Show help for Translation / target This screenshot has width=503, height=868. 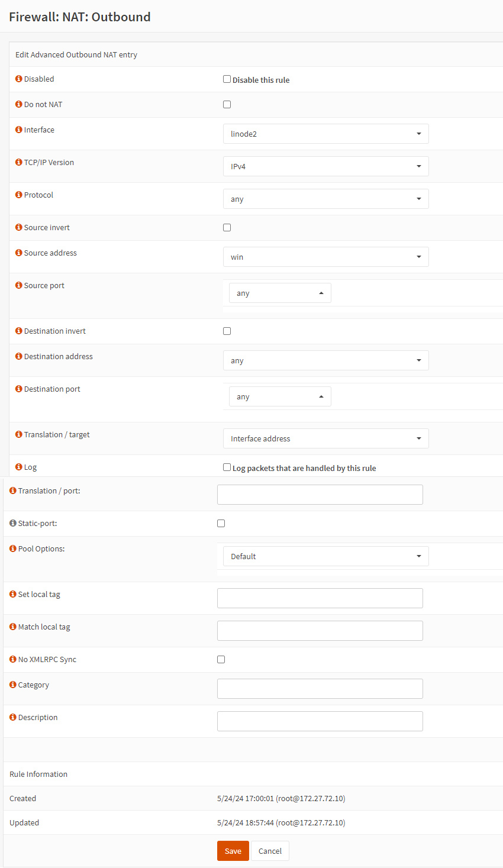(19, 434)
